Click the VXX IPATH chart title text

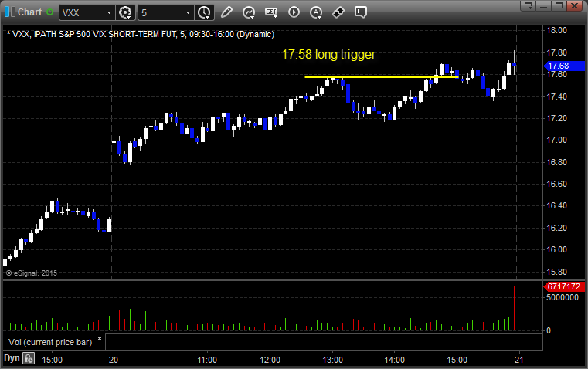pos(141,35)
